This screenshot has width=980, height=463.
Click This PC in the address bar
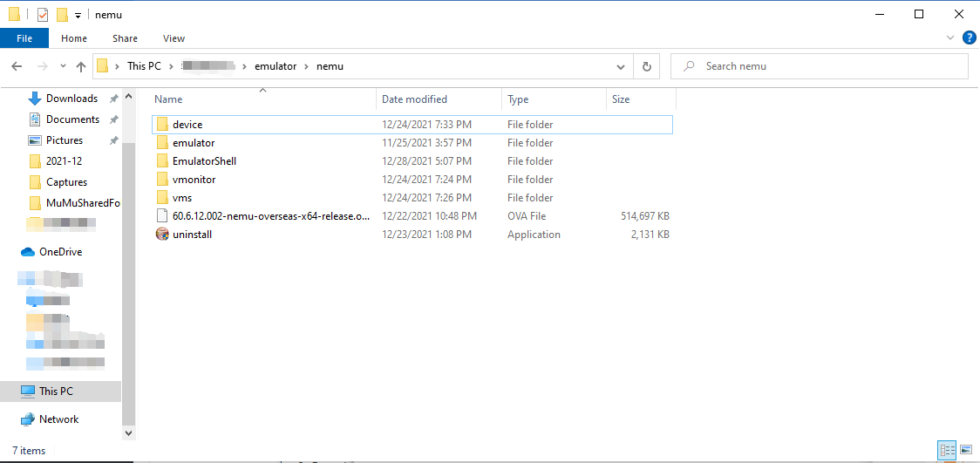click(144, 65)
